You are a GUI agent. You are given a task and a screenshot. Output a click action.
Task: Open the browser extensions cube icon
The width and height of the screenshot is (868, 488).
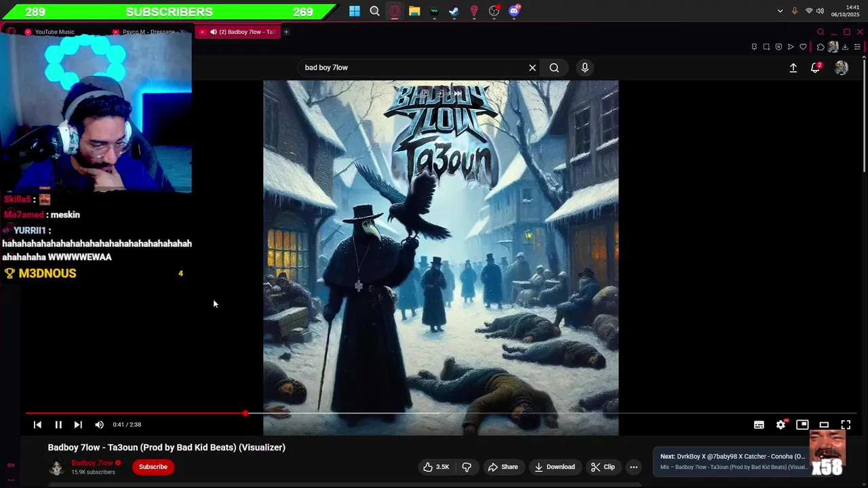click(x=821, y=47)
